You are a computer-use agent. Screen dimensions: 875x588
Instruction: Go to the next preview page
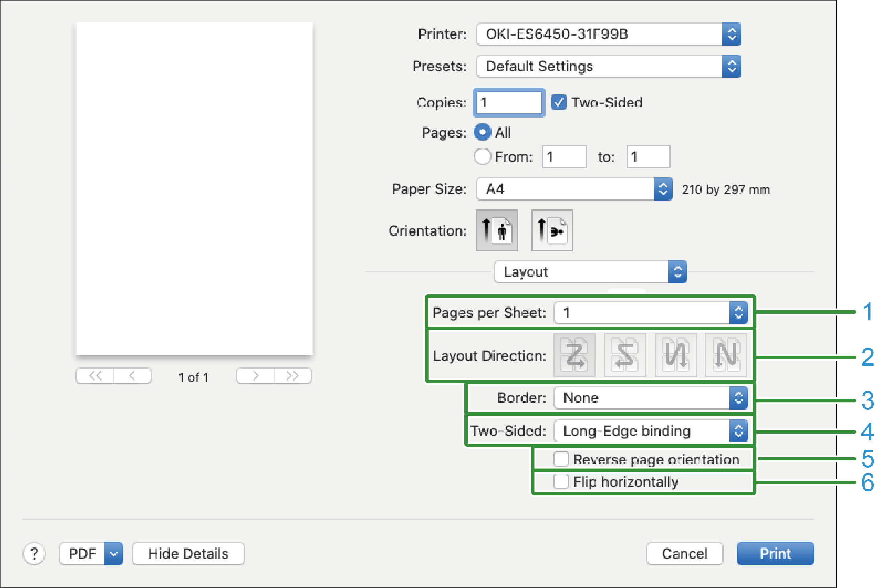pyautogui.click(x=256, y=376)
